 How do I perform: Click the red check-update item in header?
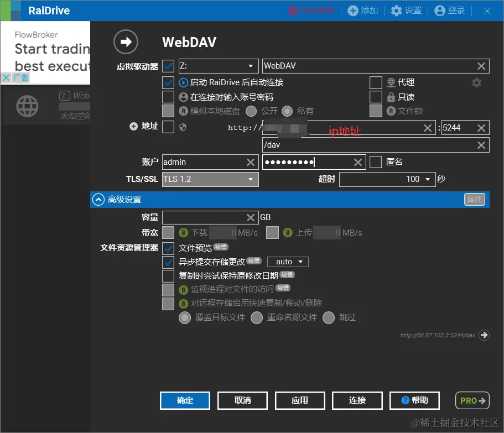coord(311,11)
